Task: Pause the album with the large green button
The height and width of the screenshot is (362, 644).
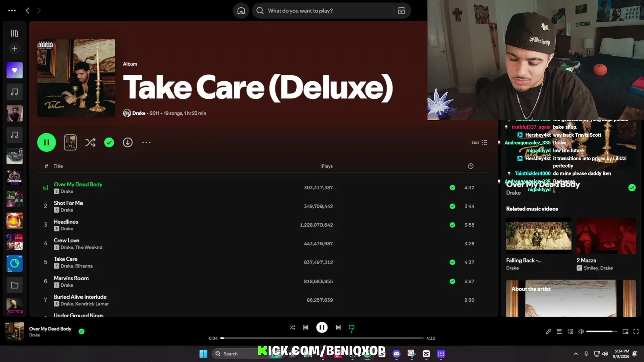Action: pyautogui.click(x=46, y=142)
